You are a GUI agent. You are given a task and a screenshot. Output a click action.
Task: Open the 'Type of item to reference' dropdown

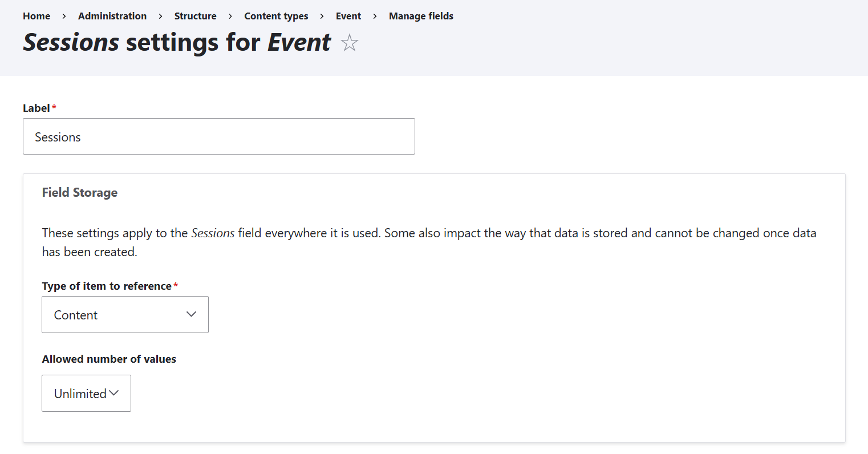coord(125,314)
